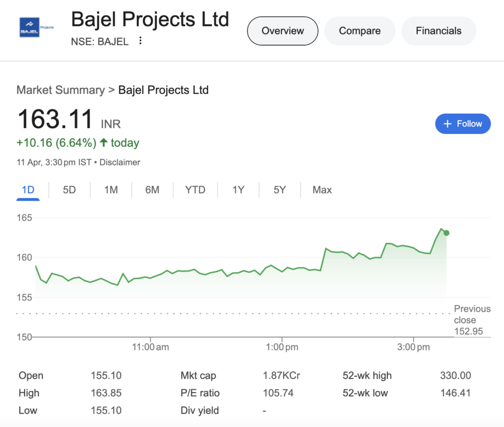Viewport: 504px width, 427px height.
Task: Click the green end-point dot on the chart
Action: click(446, 233)
